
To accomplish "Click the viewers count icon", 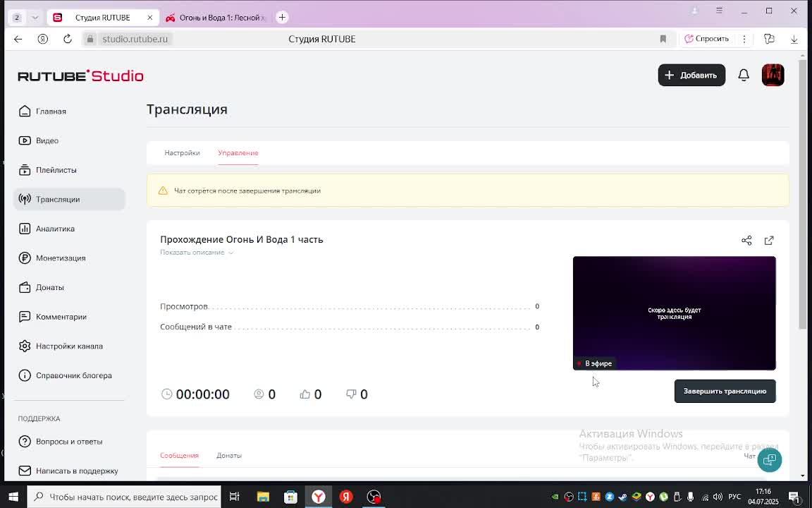I will pyautogui.click(x=259, y=394).
